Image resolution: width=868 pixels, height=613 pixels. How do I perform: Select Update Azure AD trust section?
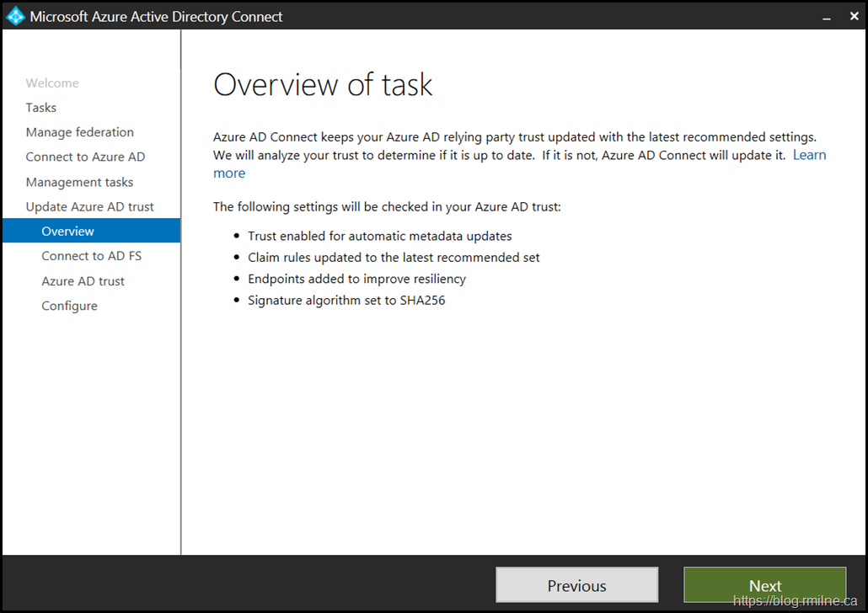click(89, 206)
